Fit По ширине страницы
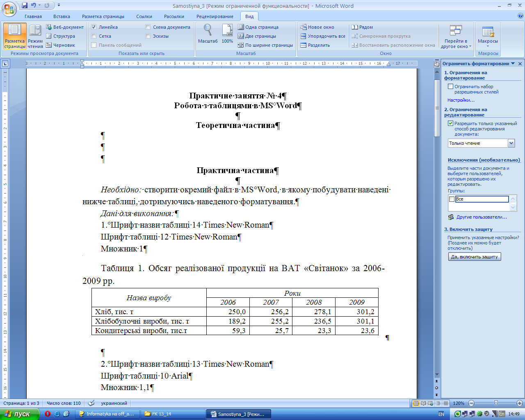 (265, 45)
